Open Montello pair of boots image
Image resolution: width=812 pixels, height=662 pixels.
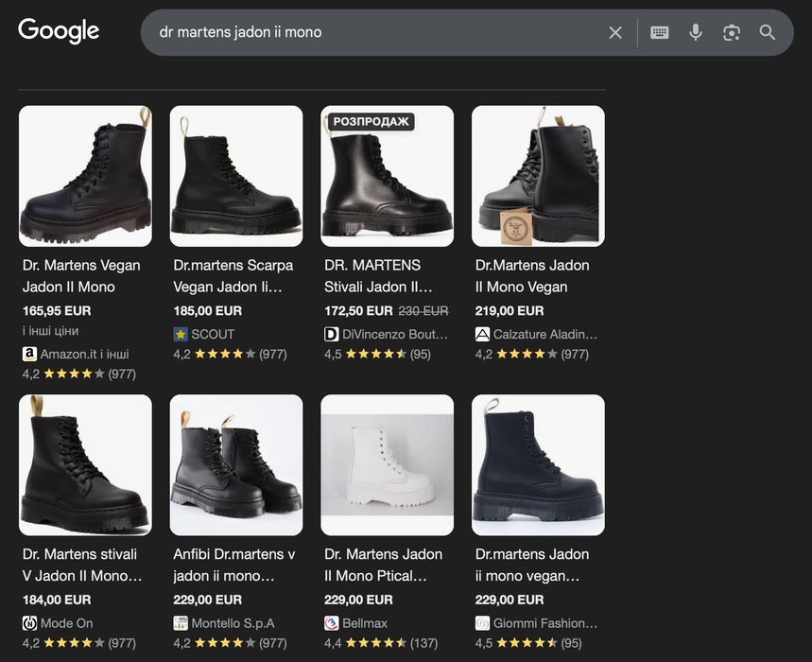236,465
